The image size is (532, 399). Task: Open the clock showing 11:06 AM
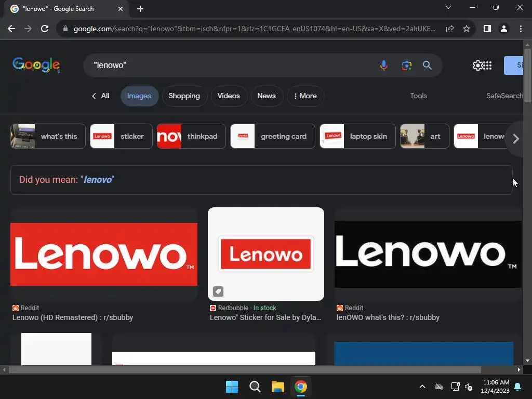tap(495, 387)
